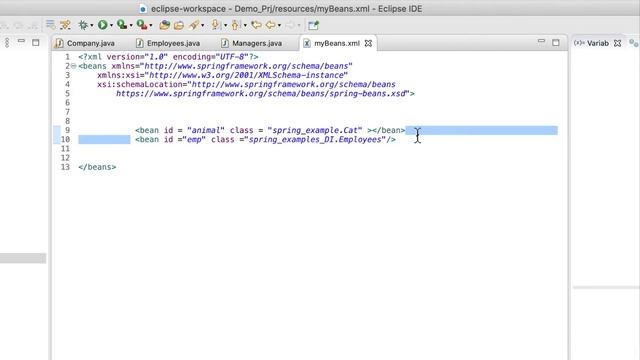
Task: Click the "emp" bean id value
Action: tap(194, 139)
